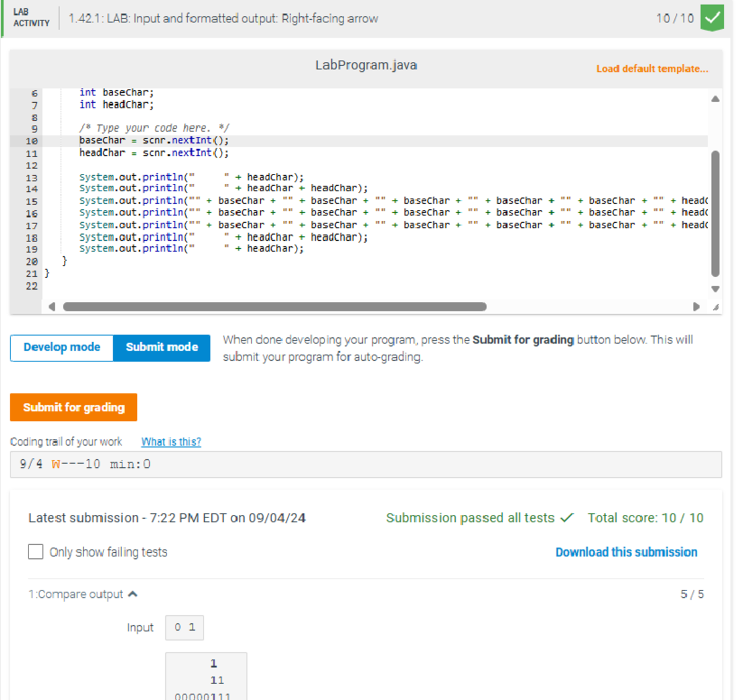Click the Input box showing 0 1
743x700 pixels.
(184, 627)
